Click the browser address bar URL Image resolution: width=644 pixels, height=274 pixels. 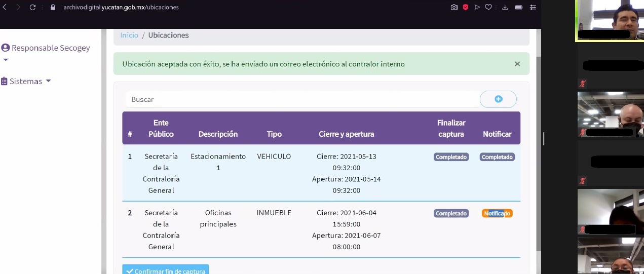tap(121, 8)
